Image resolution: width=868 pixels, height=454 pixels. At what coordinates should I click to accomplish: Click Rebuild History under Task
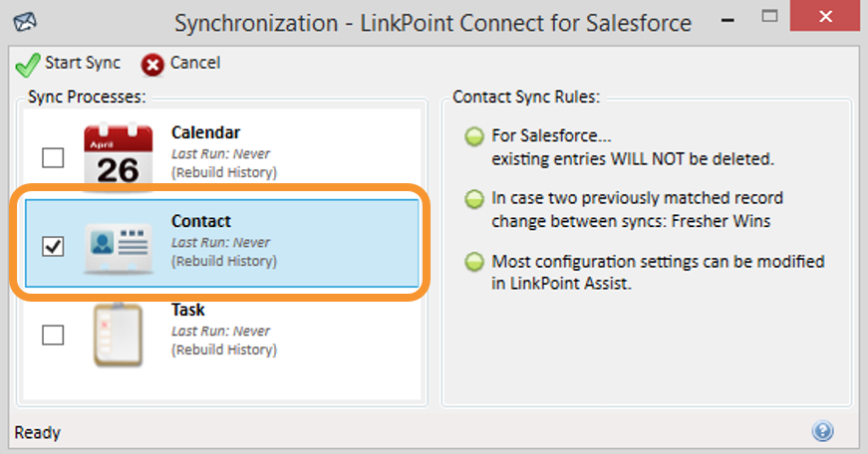(x=224, y=349)
